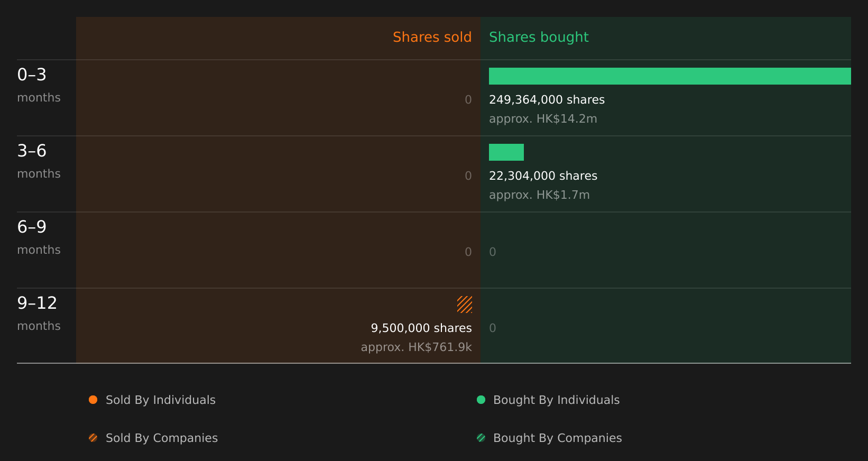Click the Shares sold column header
Screen dimensions: 868x461
(432, 37)
